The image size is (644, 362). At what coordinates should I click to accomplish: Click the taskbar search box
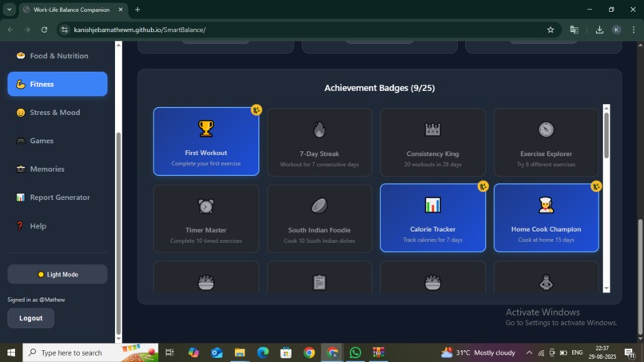pos(90,352)
